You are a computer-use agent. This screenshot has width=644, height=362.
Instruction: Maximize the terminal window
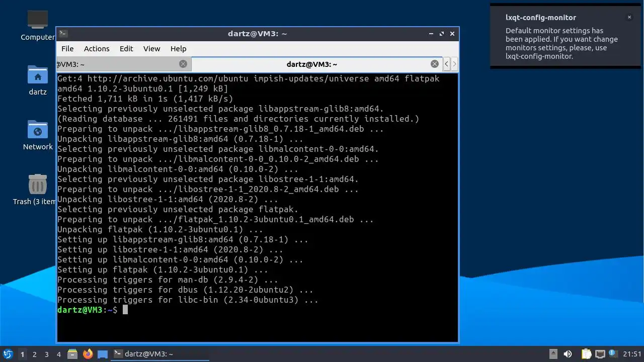tap(442, 34)
